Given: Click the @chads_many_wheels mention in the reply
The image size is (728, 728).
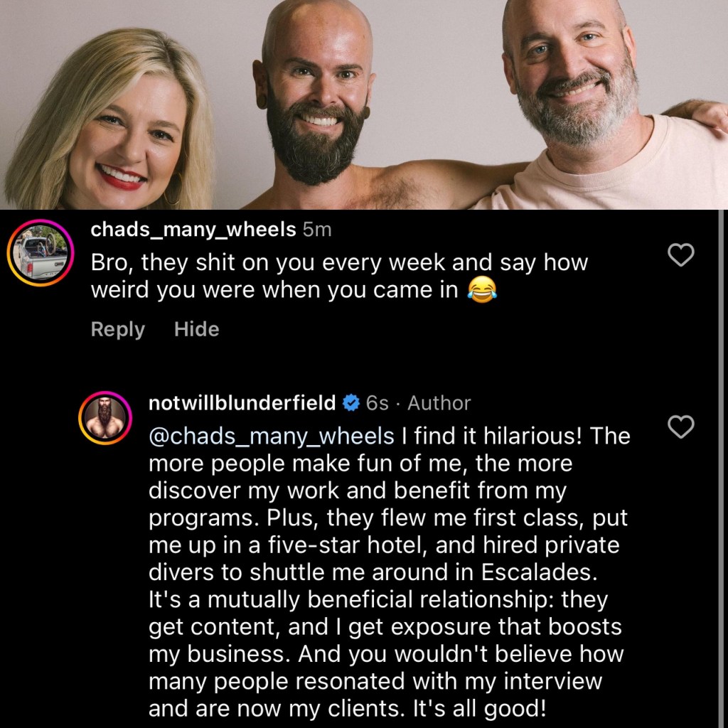Looking at the screenshot, I should pyautogui.click(x=271, y=436).
